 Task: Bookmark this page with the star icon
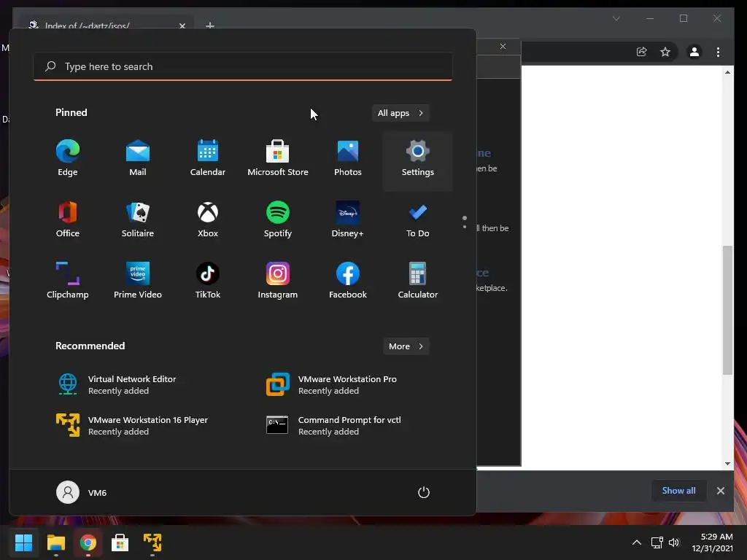665,52
